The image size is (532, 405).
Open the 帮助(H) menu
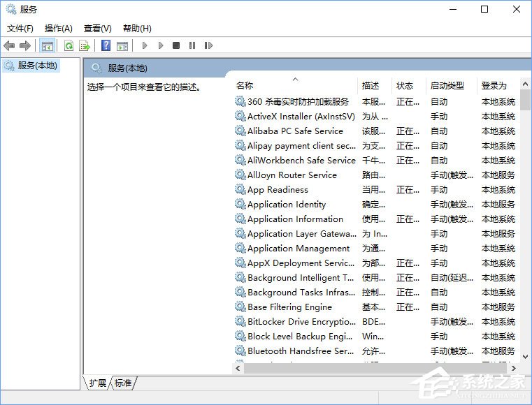click(x=137, y=29)
